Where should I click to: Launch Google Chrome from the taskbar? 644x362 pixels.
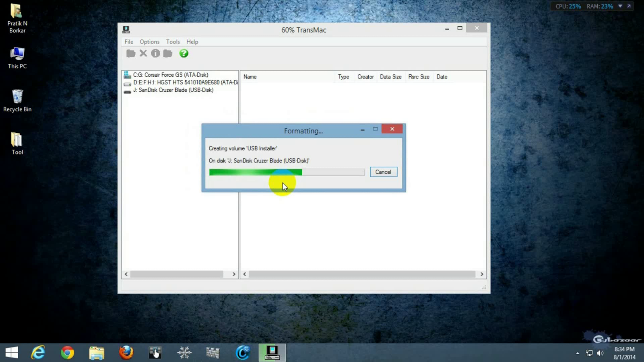pyautogui.click(x=68, y=353)
